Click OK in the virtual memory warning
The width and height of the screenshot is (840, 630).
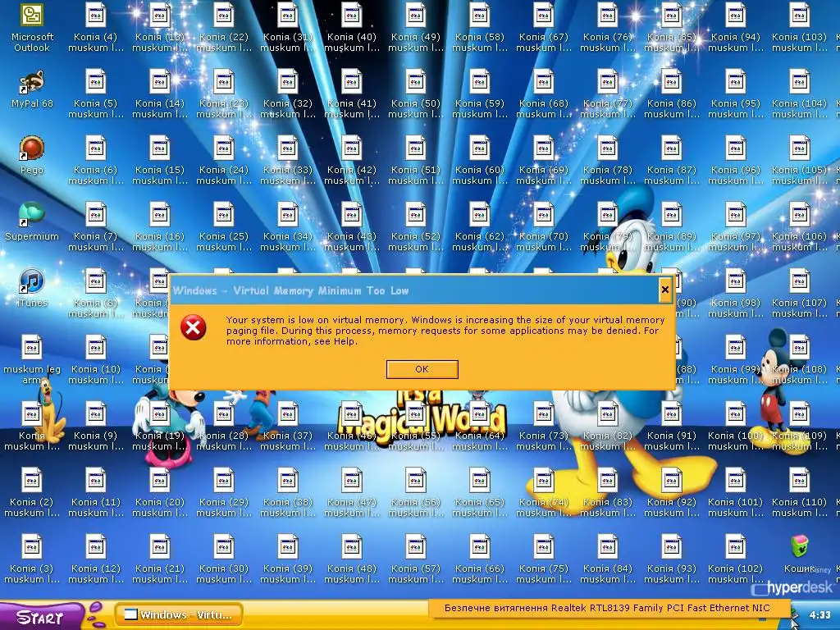click(x=422, y=369)
